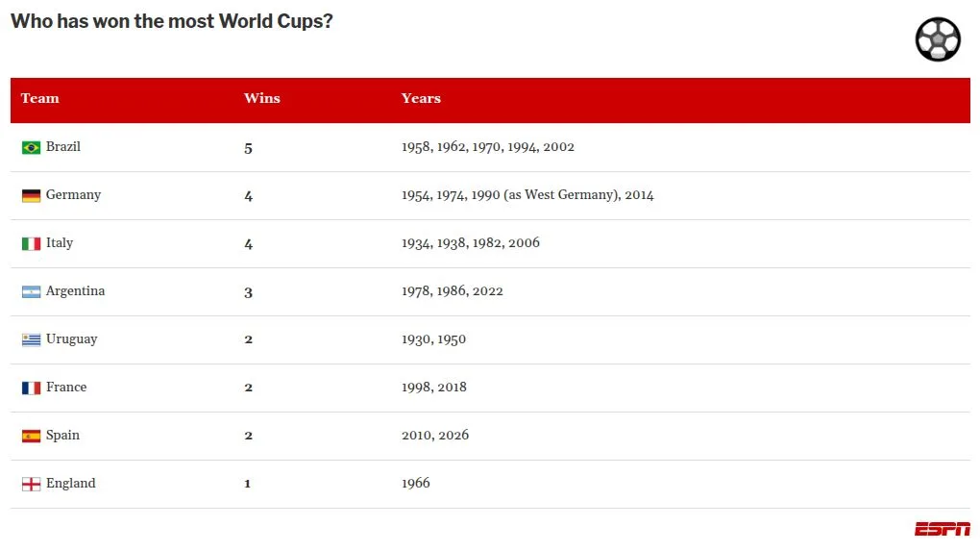Click the ESPN logo

point(943,529)
